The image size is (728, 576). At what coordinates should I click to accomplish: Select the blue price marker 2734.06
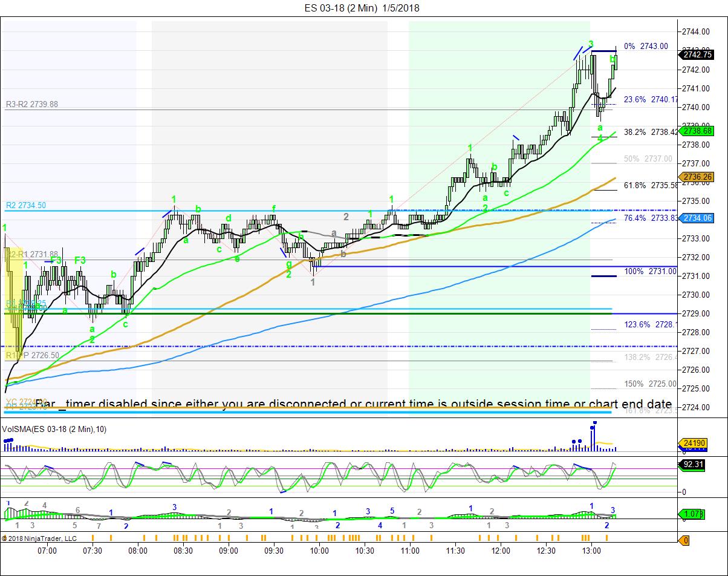tap(697, 218)
